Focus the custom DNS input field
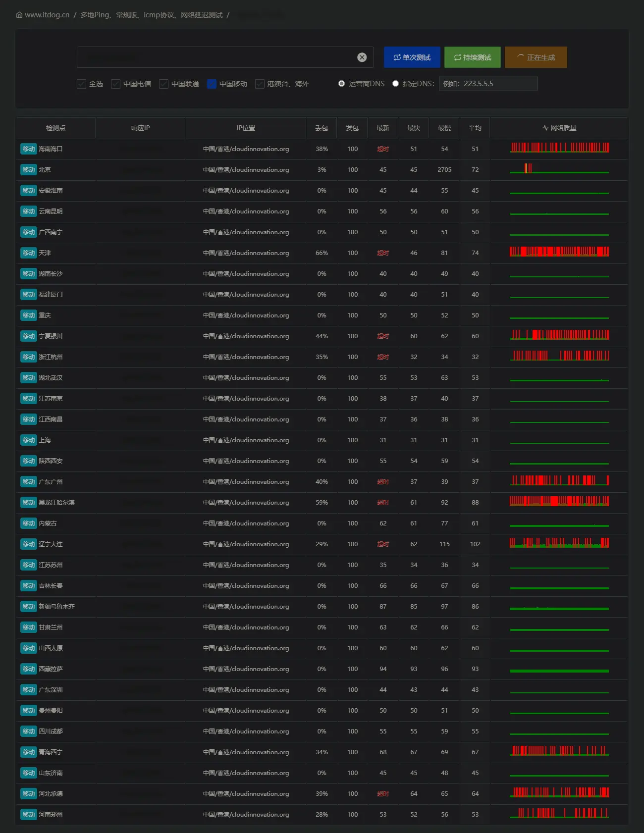This screenshot has width=644, height=833. [x=488, y=84]
